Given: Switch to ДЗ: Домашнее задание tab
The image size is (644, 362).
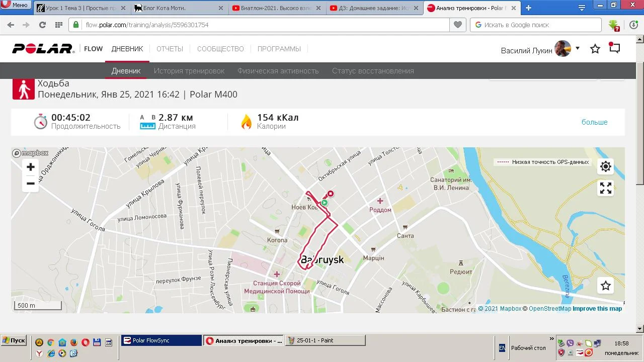Looking at the screenshot, I should [374, 8].
